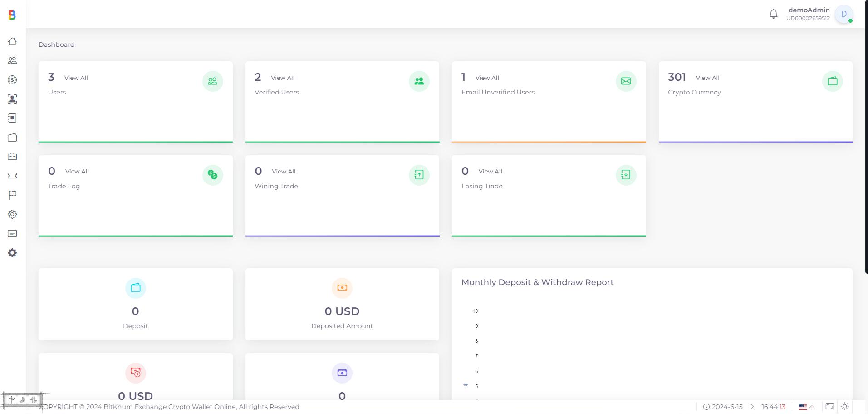View all Trade Log entries
The image size is (868, 414).
tap(77, 172)
